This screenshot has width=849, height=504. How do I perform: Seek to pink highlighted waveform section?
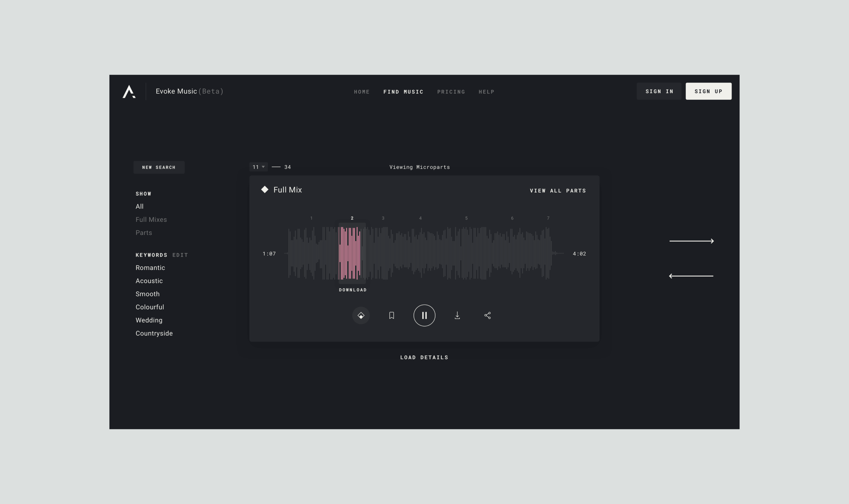[350, 253]
